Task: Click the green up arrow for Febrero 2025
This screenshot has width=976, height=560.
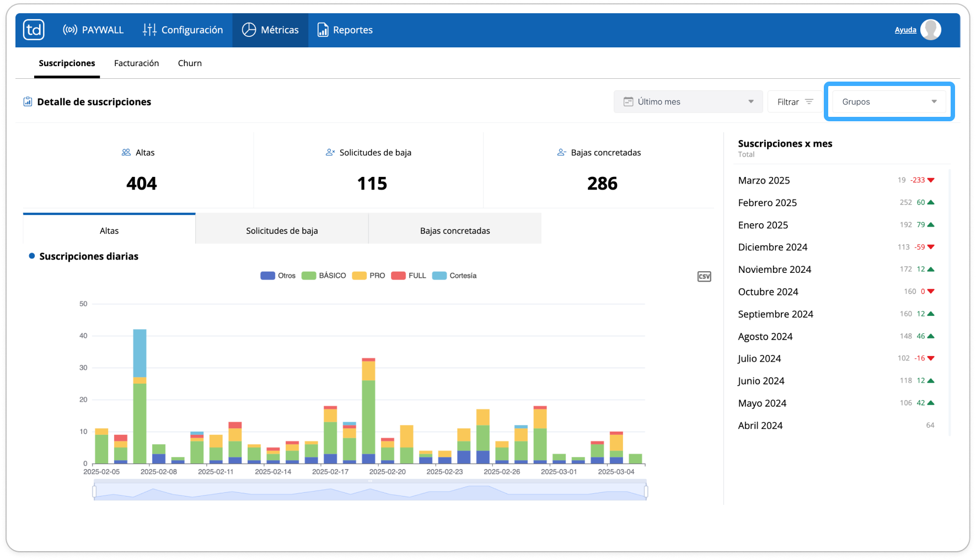Action: pyautogui.click(x=931, y=202)
